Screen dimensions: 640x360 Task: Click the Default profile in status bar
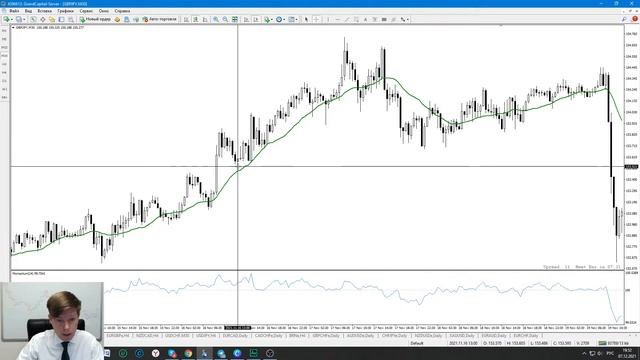(x=417, y=343)
